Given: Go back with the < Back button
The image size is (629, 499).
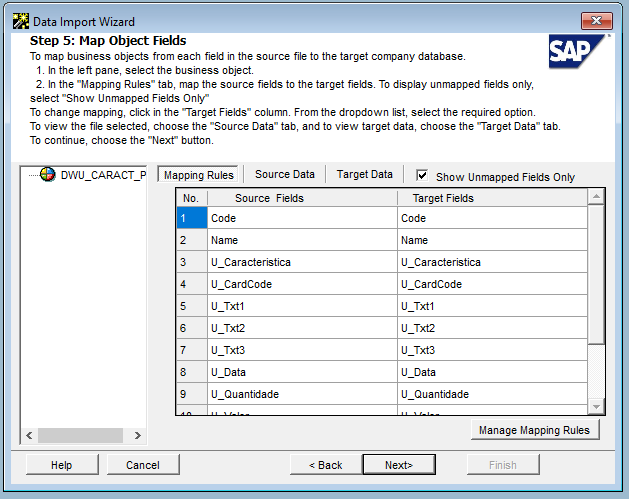Looking at the screenshot, I should coord(325,465).
